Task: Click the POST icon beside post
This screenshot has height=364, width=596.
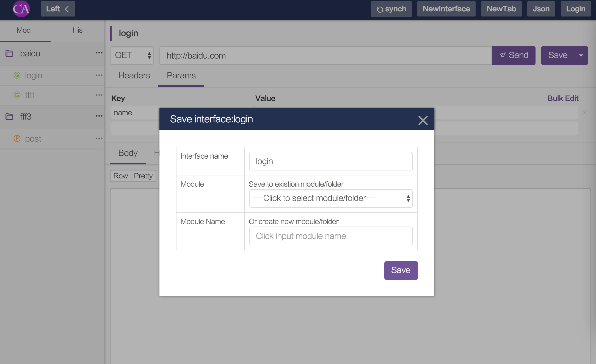Action: 17,138
